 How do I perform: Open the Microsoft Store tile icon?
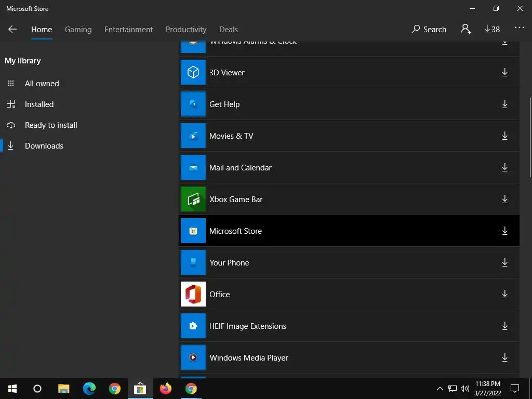point(193,231)
